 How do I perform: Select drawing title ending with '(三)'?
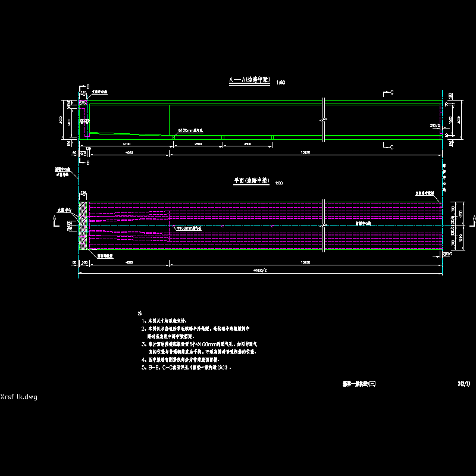(x=359, y=384)
